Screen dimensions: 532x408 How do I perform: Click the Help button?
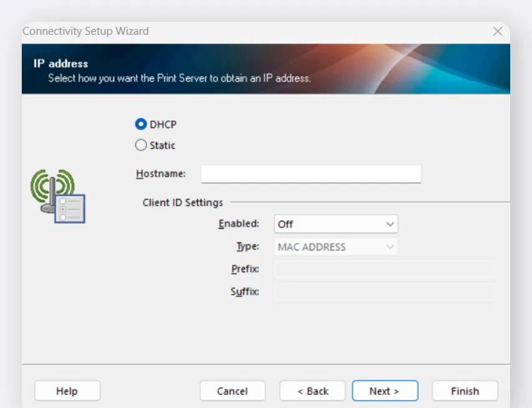coord(67,391)
